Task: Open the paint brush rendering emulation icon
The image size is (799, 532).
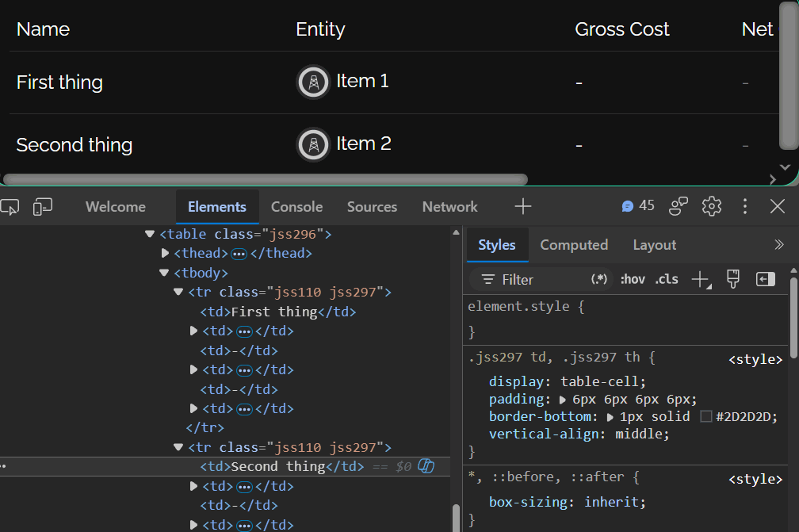Action: point(732,279)
